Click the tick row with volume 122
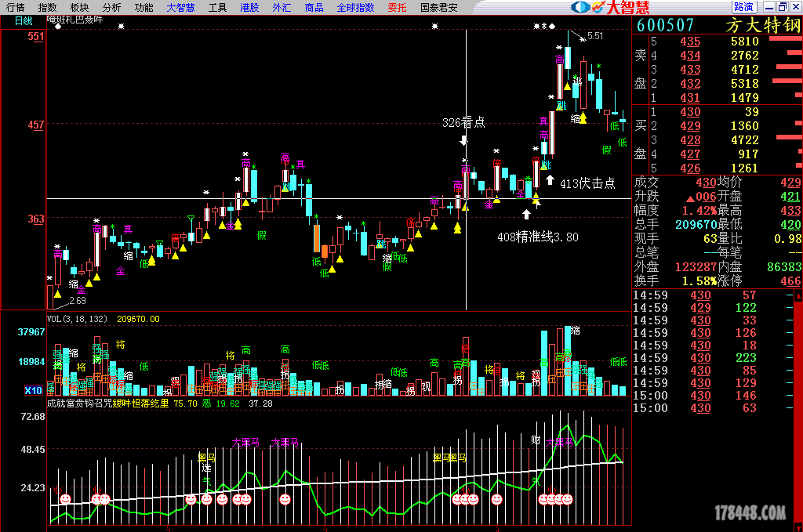 (x=714, y=308)
